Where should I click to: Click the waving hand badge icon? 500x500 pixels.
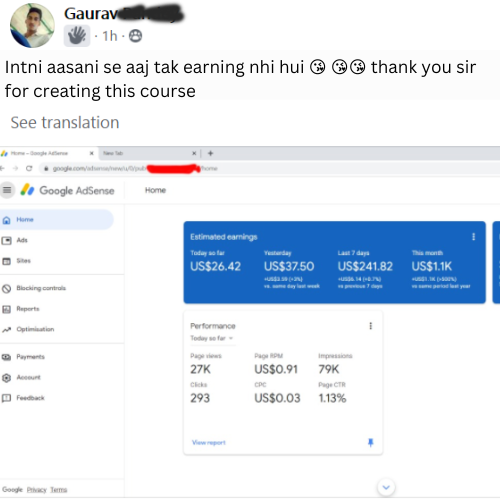click(77, 36)
